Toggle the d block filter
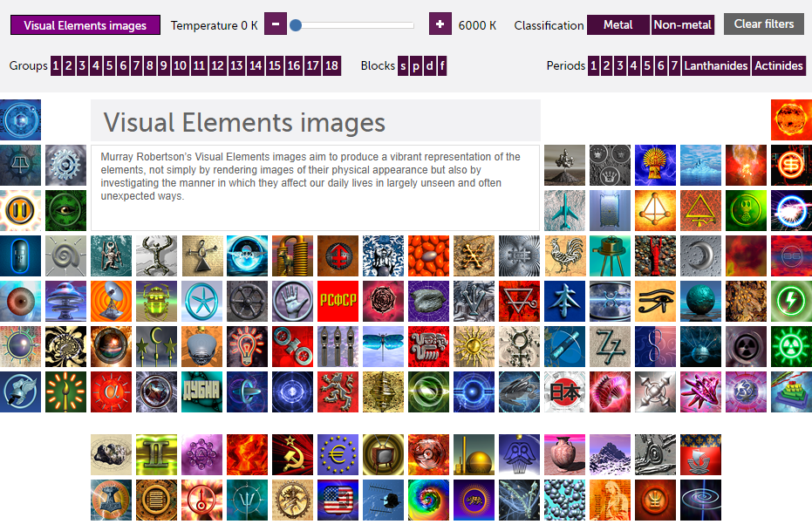The width and height of the screenshot is (812, 531). coord(429,65)
